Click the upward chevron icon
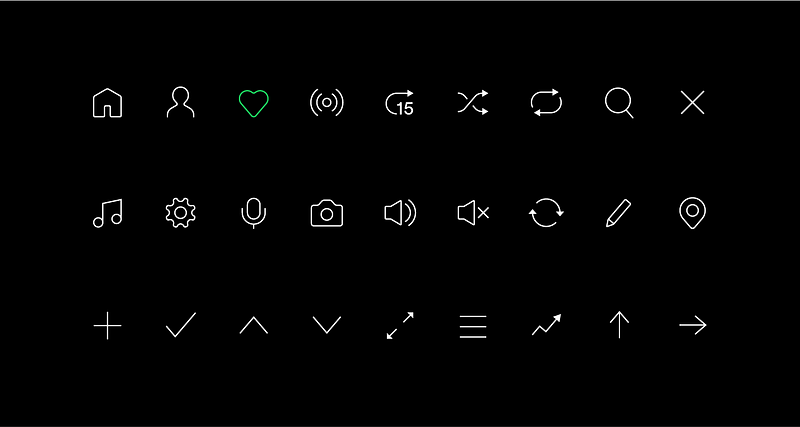The height and width of the screenshot is (427, 800). 254,324
